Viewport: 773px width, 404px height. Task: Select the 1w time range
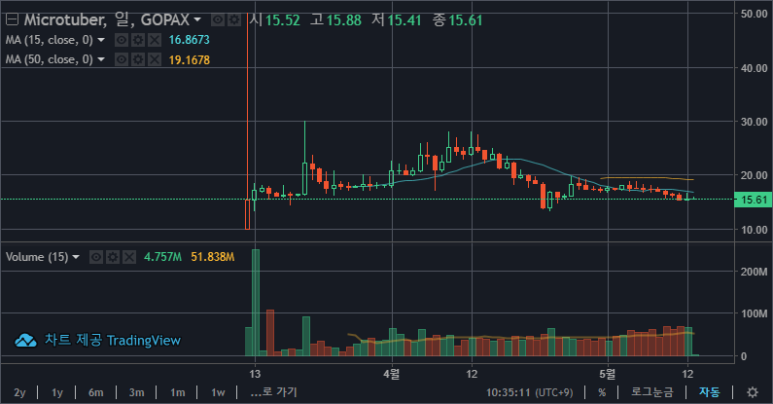pos(217,392)
